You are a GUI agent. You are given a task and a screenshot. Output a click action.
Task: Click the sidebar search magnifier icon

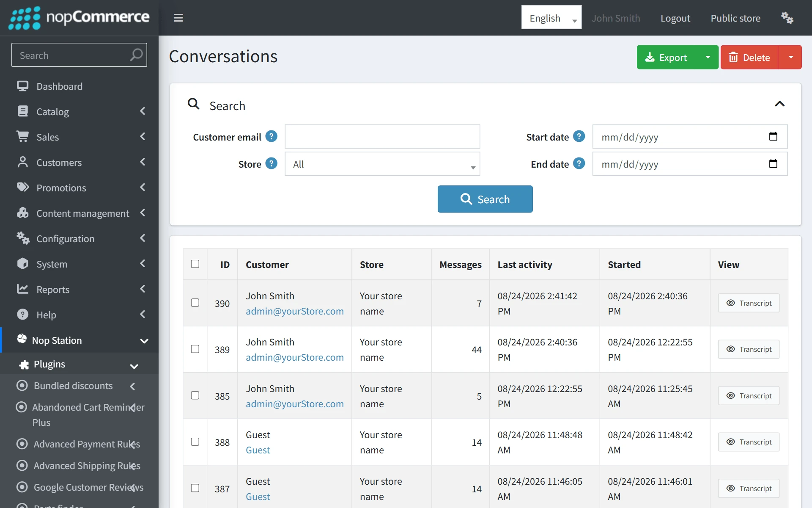pyautogui.click(x=136, y=55)
